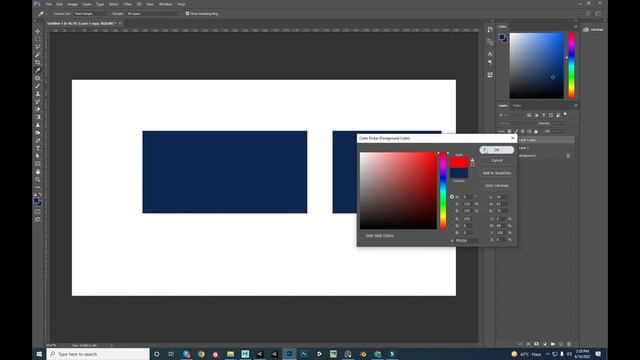Select the Eyedropper tool in the toolbar

(x=38, y=70)
